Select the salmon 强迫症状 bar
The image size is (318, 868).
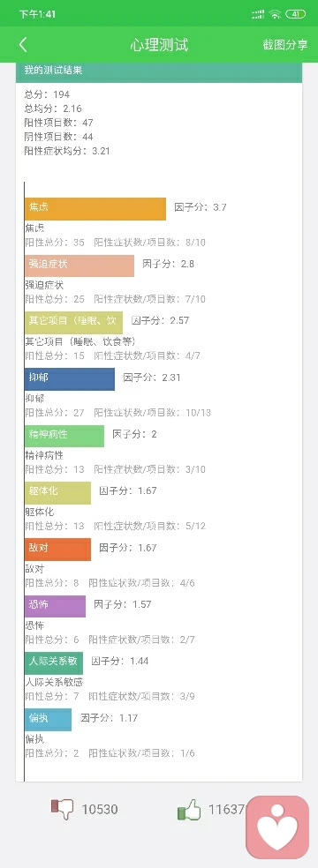pos(79,266)
